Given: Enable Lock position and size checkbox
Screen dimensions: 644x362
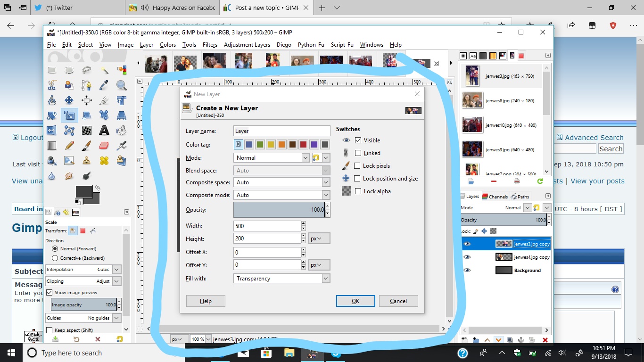Looking at the screenshot, I should click(357, 179).
